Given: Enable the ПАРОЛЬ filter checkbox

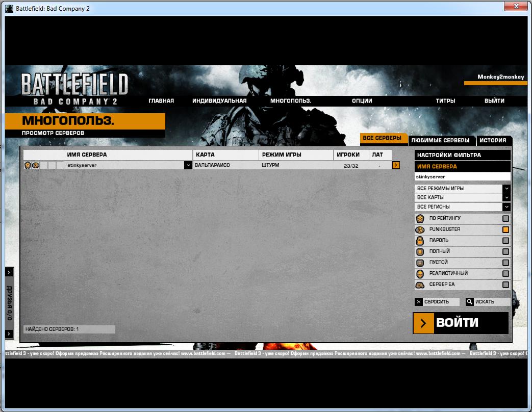Looking at the screenshot, I should (x=505, y=241).
